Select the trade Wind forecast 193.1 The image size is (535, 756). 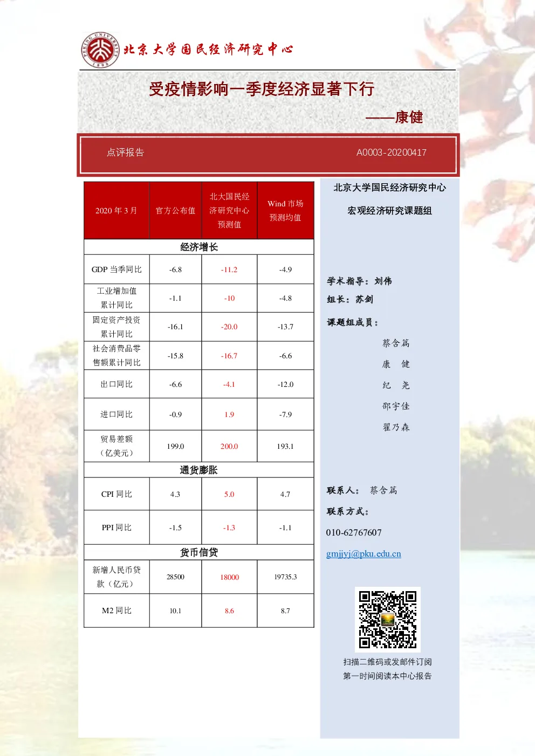pos(285,446)
